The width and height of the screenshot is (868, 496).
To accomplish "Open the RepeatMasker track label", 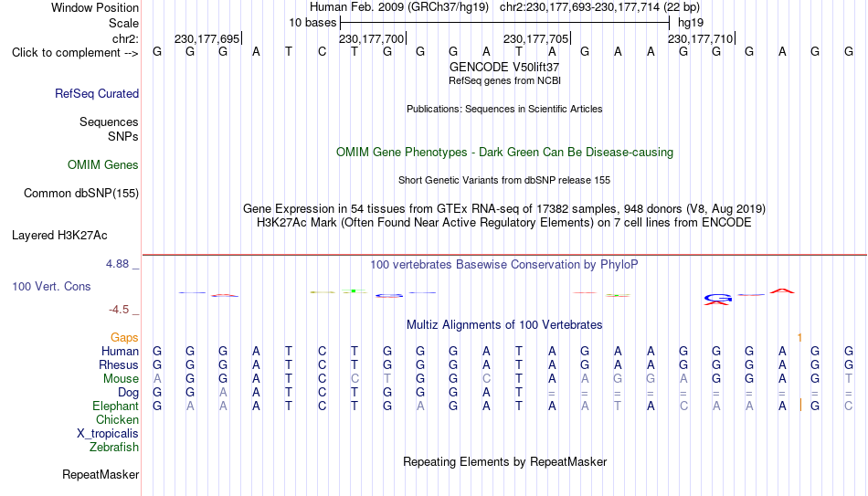I will tap(101, 474).
